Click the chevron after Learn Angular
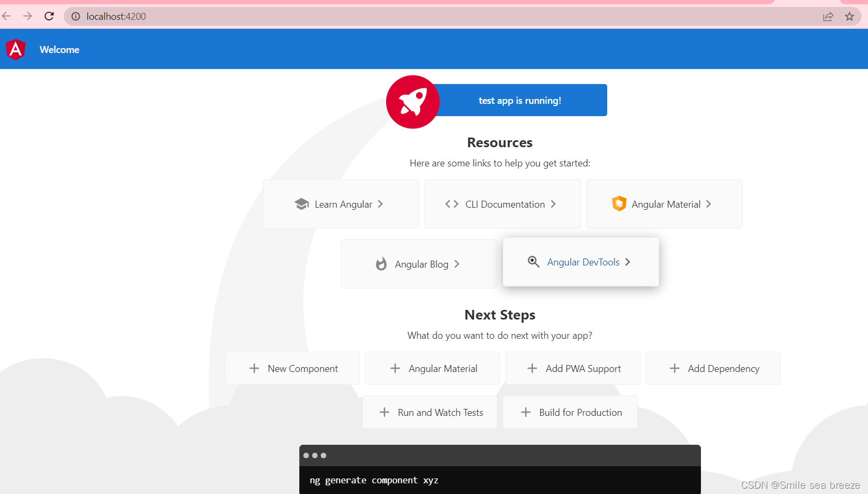 tap(380, 204)
